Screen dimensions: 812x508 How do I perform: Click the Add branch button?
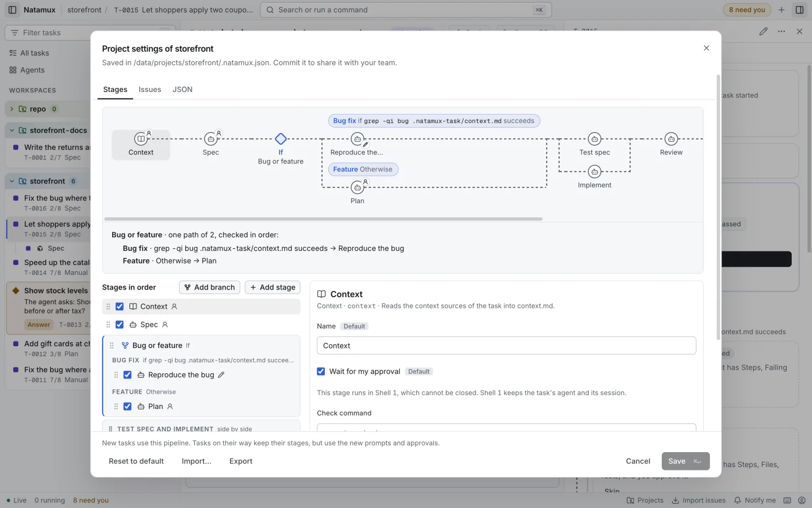point(209,288)
